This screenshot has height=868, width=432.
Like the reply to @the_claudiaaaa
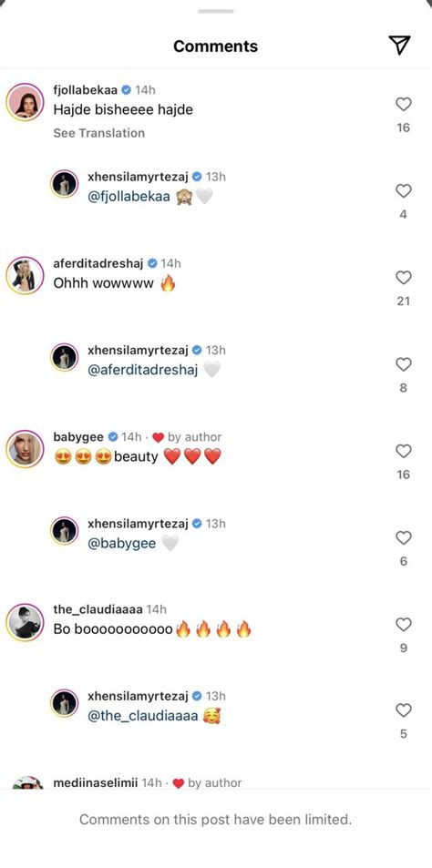coord(404,710)
